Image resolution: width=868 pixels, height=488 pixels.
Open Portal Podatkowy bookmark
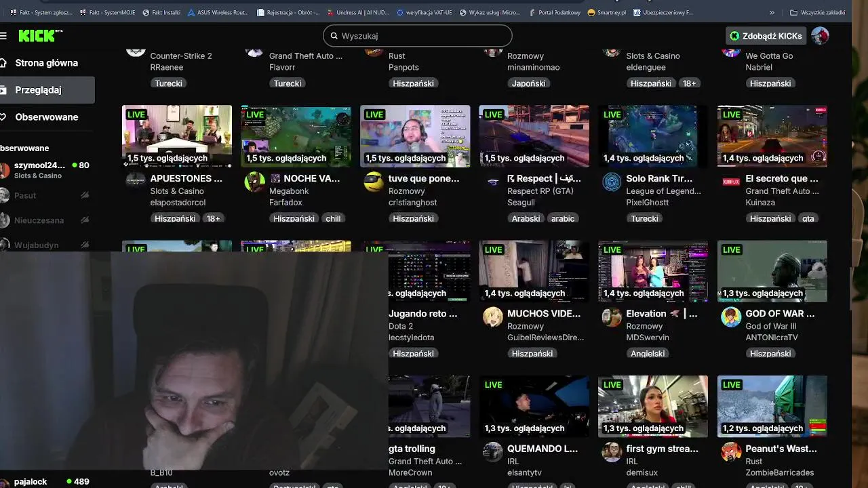(x=554, y=12)
